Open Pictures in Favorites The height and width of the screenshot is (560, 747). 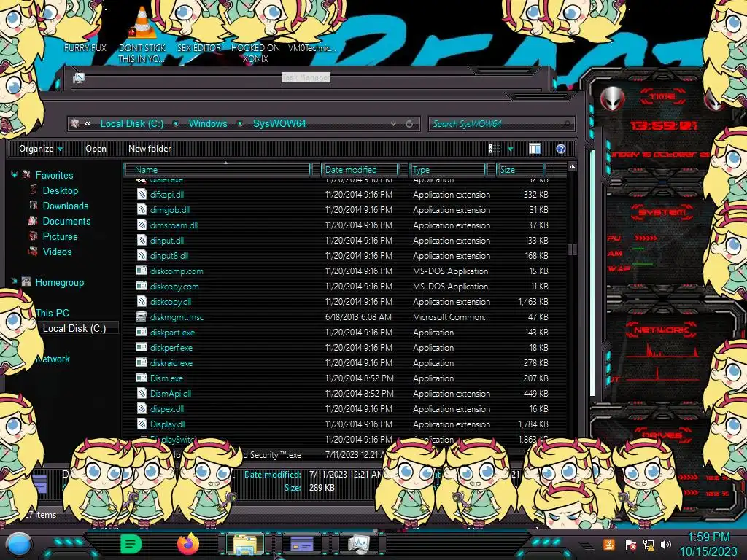[60, 236]
